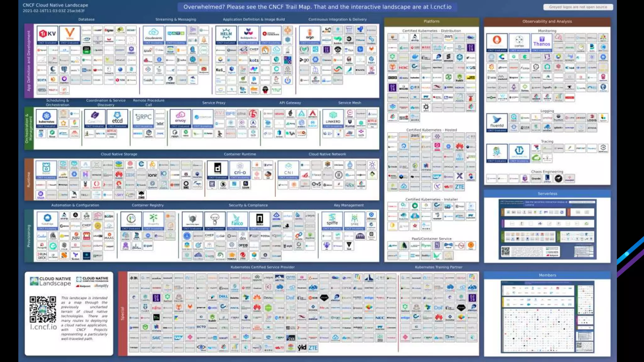
Task: Click the Greyed logos note label
Action: tap(578, 7)
